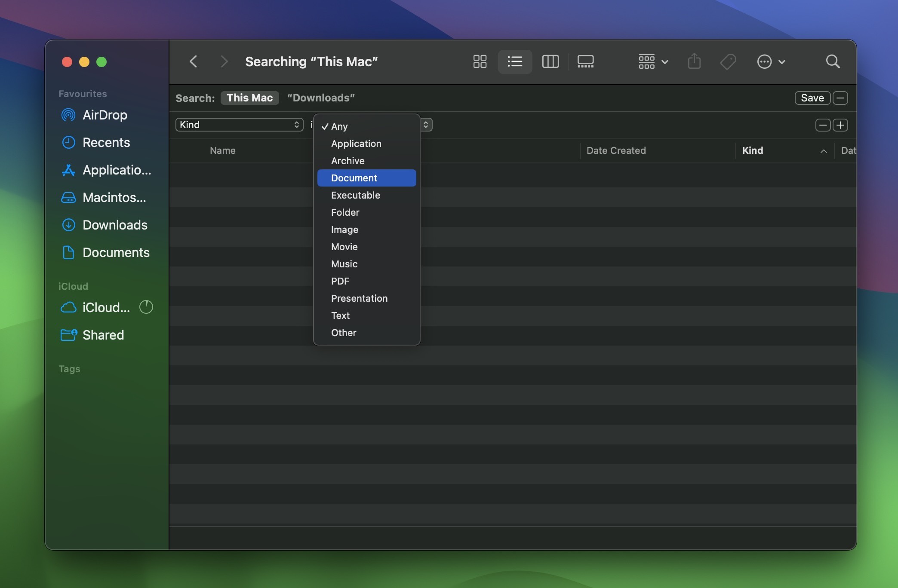
Task: Choose Archive in the kind menu
Action: click(x=366, y=161)
